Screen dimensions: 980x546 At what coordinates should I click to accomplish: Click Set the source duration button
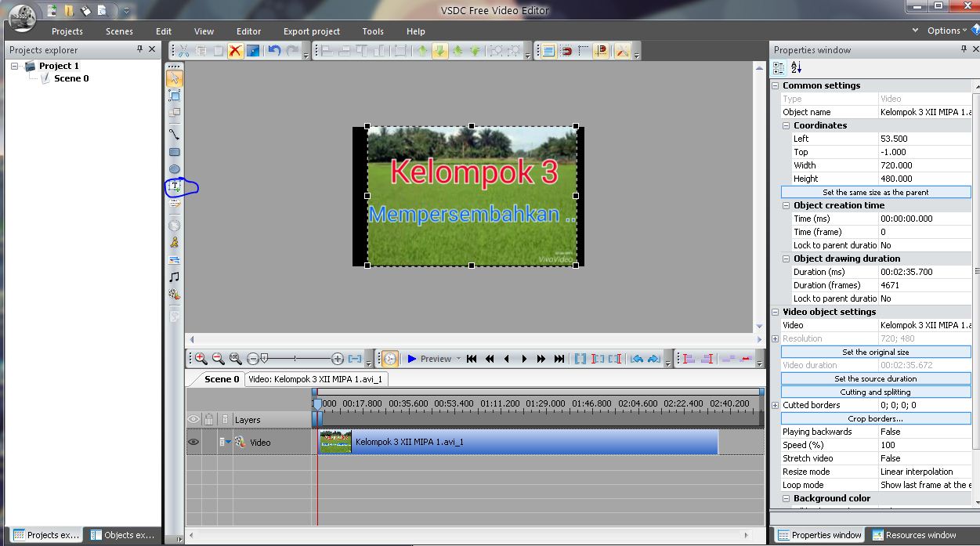(876, 378)
